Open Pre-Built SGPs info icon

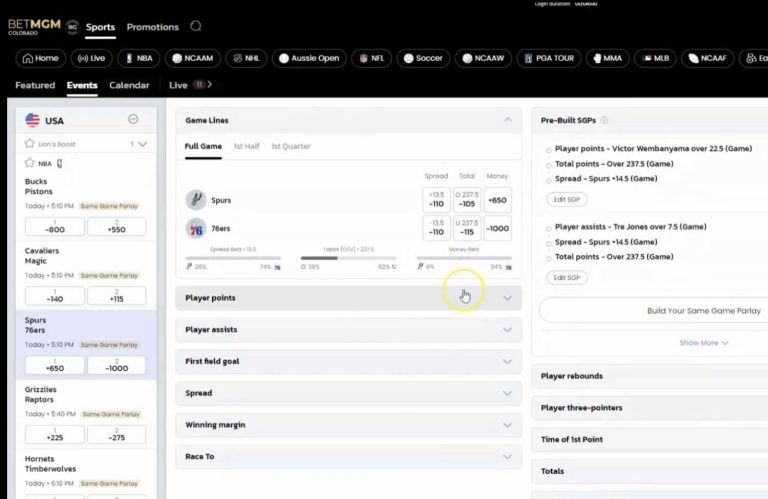coord(604,120)
